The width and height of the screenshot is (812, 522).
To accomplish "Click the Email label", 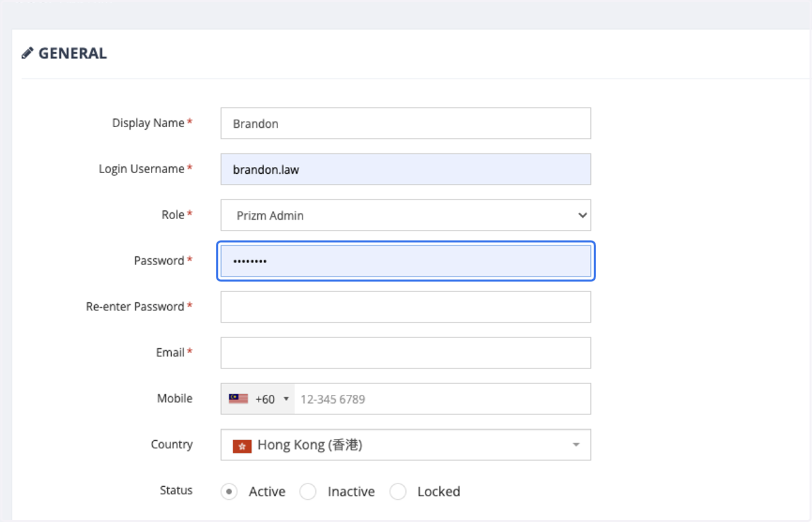I will pos(170,353).
